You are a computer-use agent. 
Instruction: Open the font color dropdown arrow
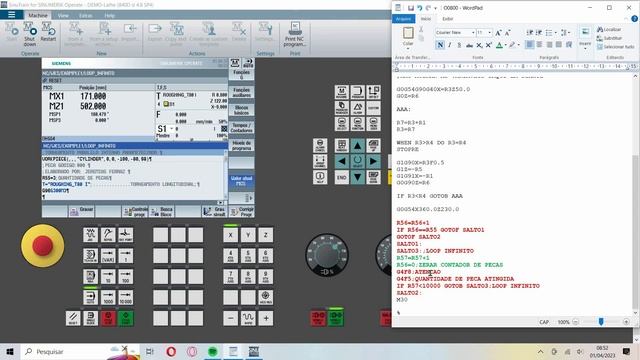coord(505,45)
